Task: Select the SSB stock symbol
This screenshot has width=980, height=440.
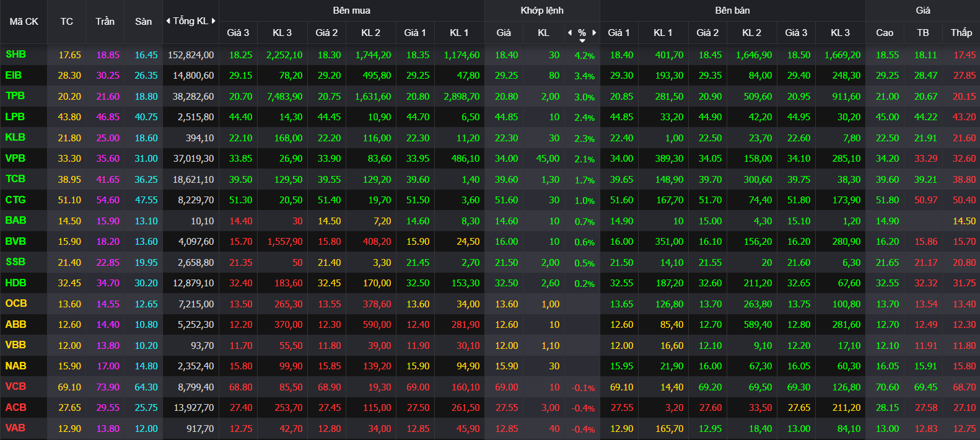Action: click(x=15, y=262)
